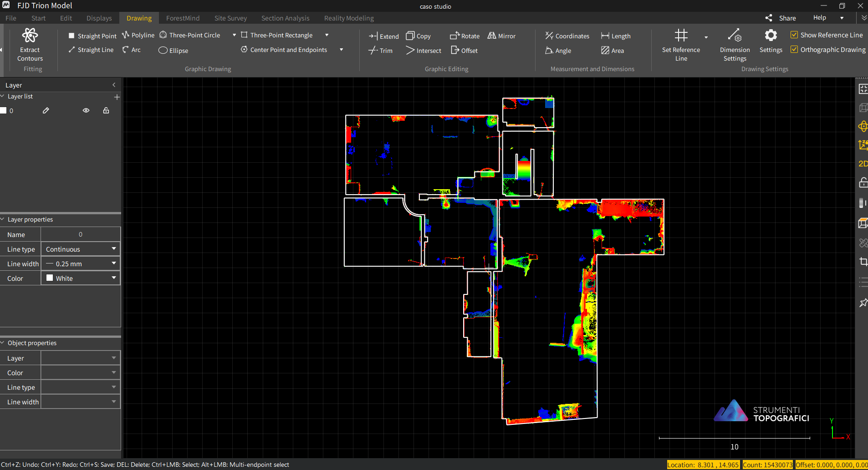Click the white color swatch of layer 0
The image size is (868, 470).
pos(3,110)
